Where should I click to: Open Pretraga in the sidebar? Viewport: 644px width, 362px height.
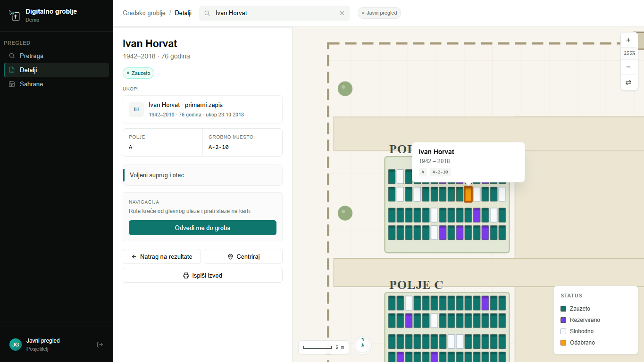[x=56, y=56]
